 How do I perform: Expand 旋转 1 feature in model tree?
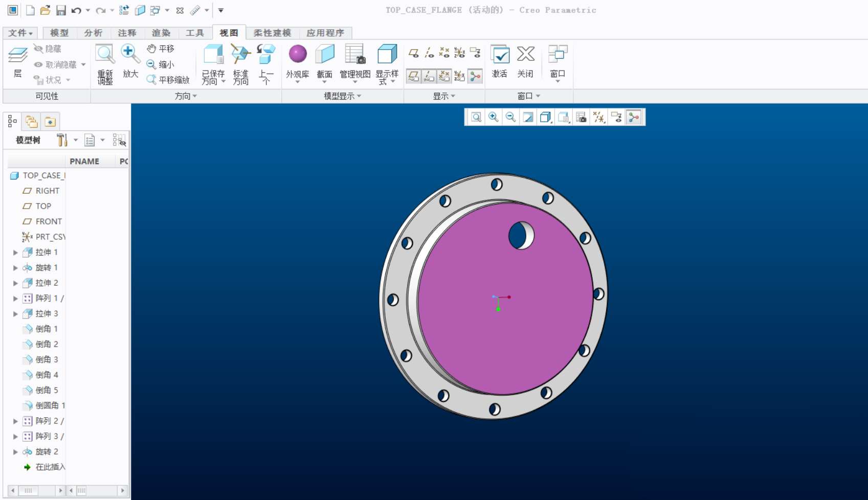pos(15,268)
